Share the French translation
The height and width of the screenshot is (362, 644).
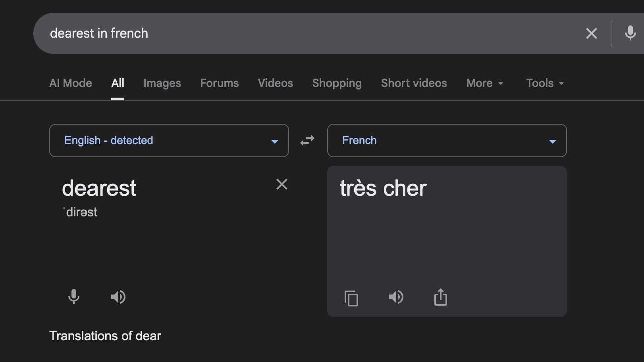pos(440,297)
